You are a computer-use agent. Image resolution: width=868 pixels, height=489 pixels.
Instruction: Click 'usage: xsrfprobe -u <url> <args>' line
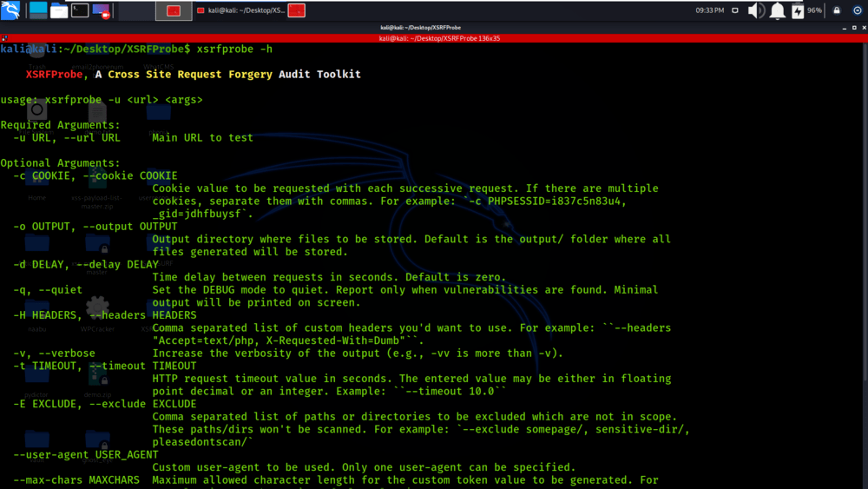coord(102,100)
